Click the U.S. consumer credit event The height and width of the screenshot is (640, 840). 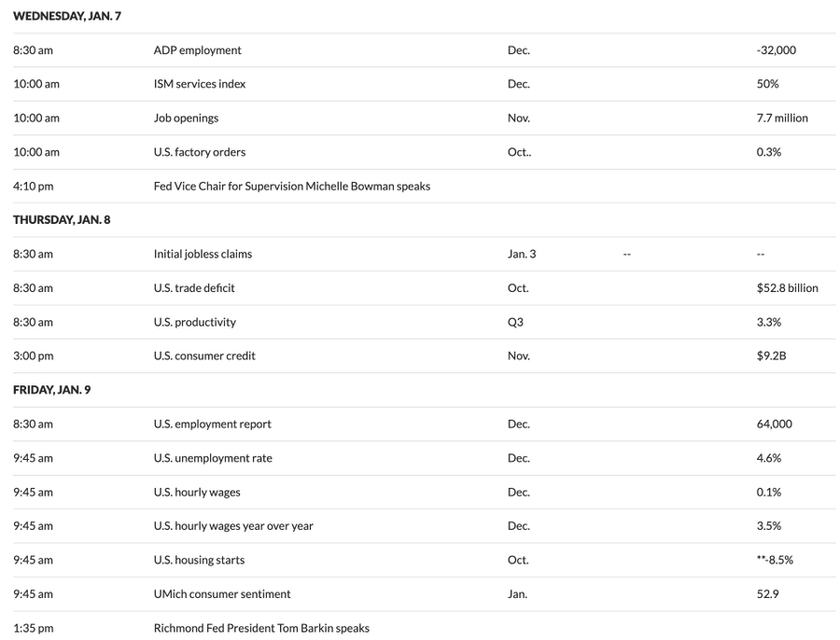tap(204, 355)
